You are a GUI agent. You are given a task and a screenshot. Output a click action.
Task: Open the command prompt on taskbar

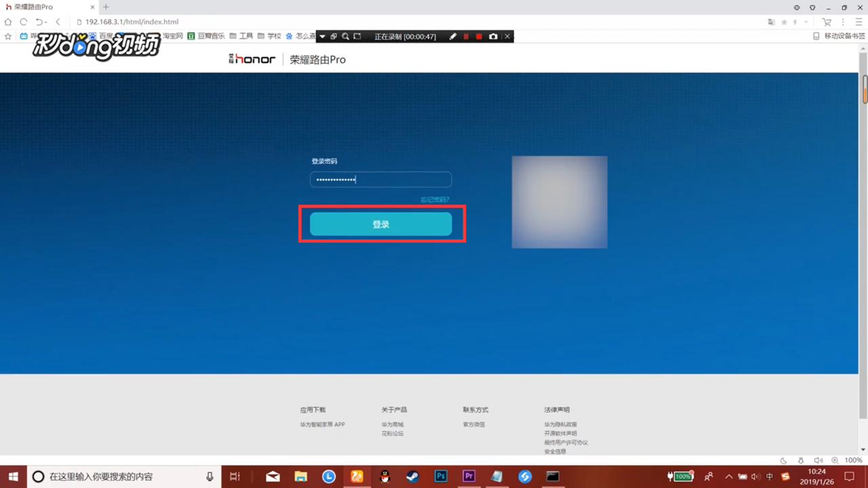(x=553, y=476)
